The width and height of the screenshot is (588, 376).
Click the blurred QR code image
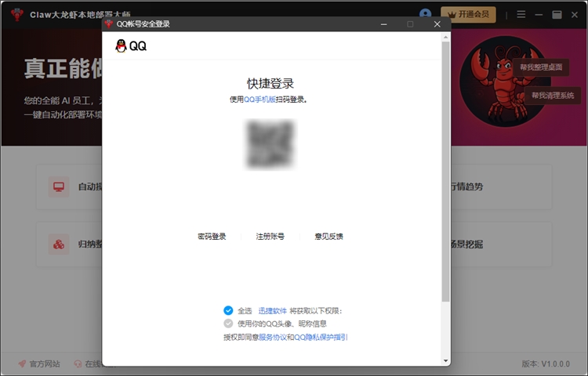[x=270, y=144]
